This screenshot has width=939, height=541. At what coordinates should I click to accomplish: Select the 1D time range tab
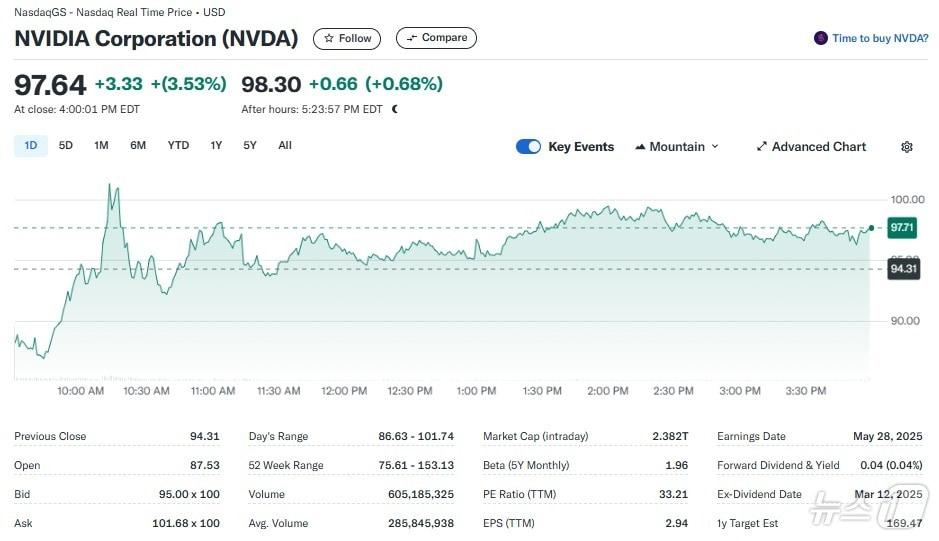[31, 146]
